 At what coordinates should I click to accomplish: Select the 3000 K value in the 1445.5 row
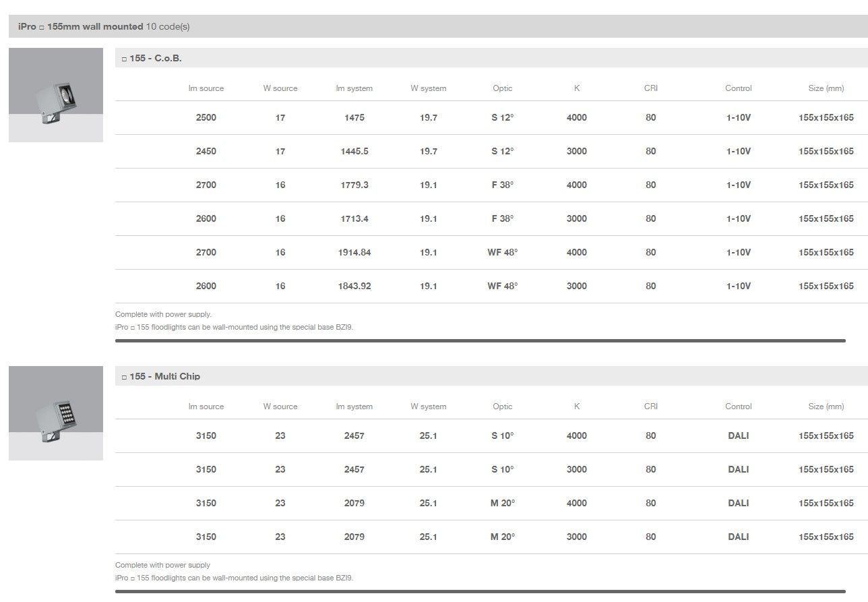tap(577, 151)
